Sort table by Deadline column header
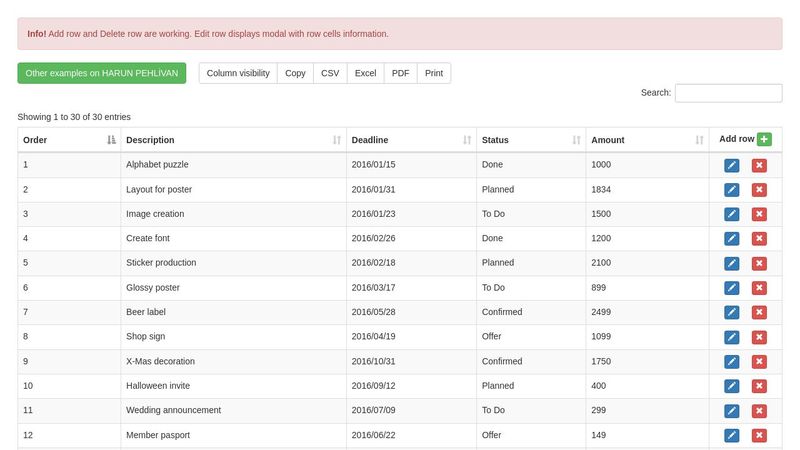Image resolution: width=800 pixels, height=450 pixels. [x=410, y=140]
